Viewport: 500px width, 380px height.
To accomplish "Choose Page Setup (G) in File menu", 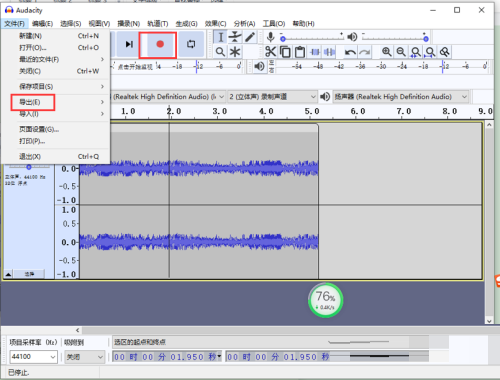I will [56, 129].
